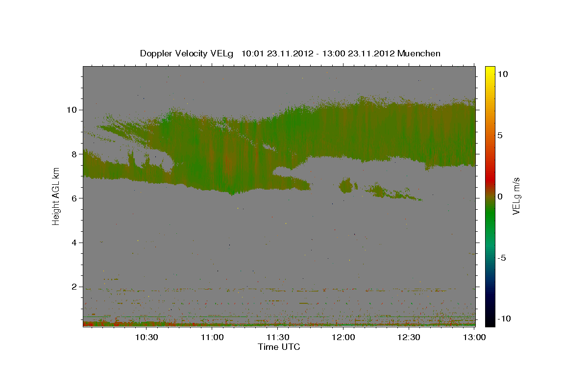Click the height axis label 6

click(75, 198)
